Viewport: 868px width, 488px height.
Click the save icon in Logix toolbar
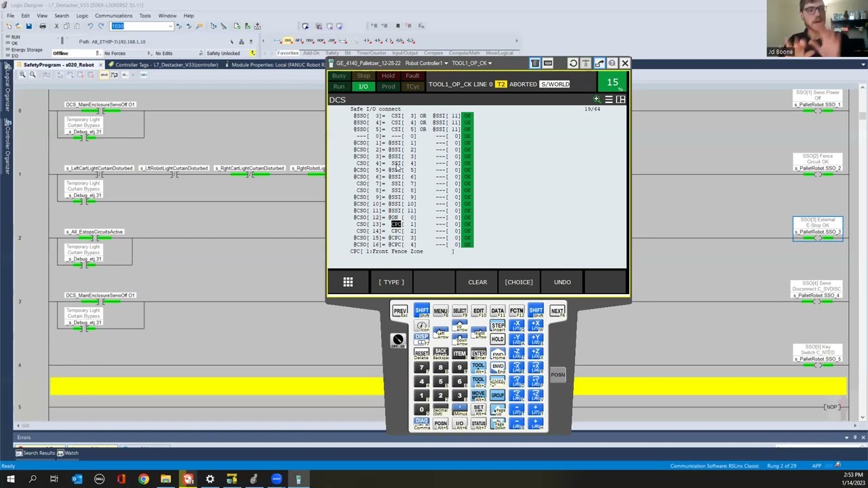(x=28, y=26)
